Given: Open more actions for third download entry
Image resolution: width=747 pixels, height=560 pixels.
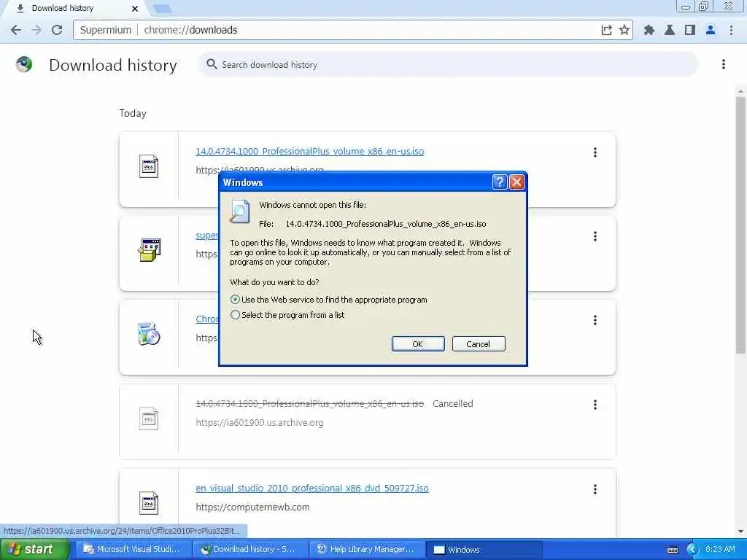Looking at the screenshot, I should coord(595,320).
